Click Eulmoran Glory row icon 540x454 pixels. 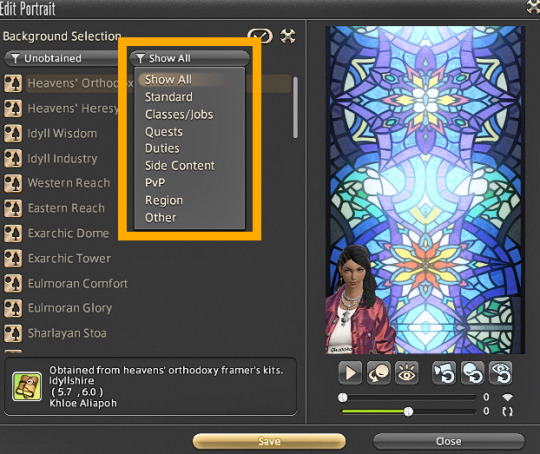pos(13,308)
